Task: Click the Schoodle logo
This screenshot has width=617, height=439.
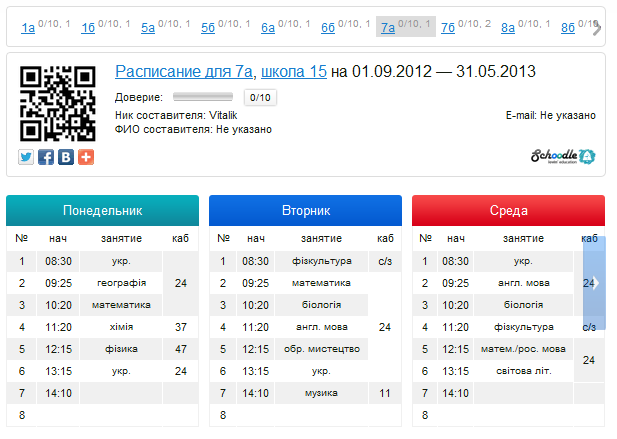Action: 563,157
